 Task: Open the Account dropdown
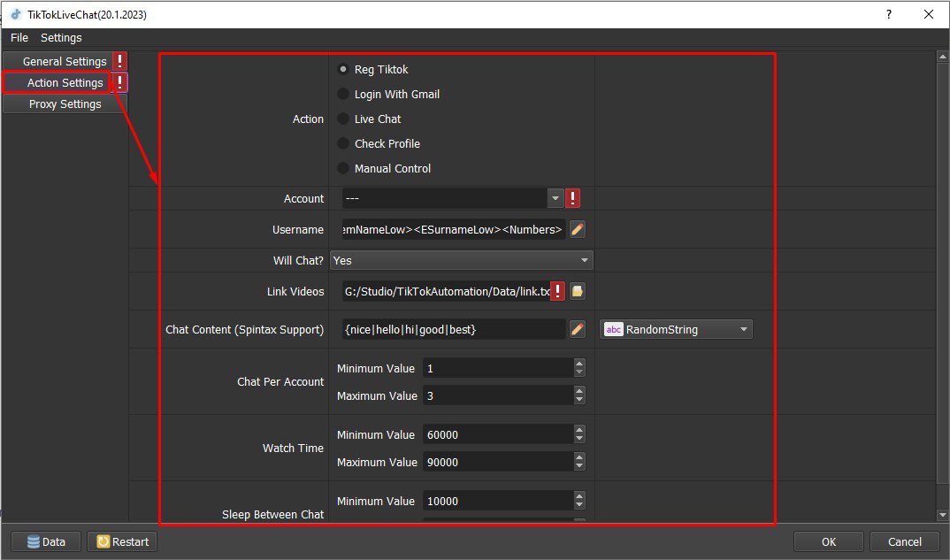click(x=453, y=198)
